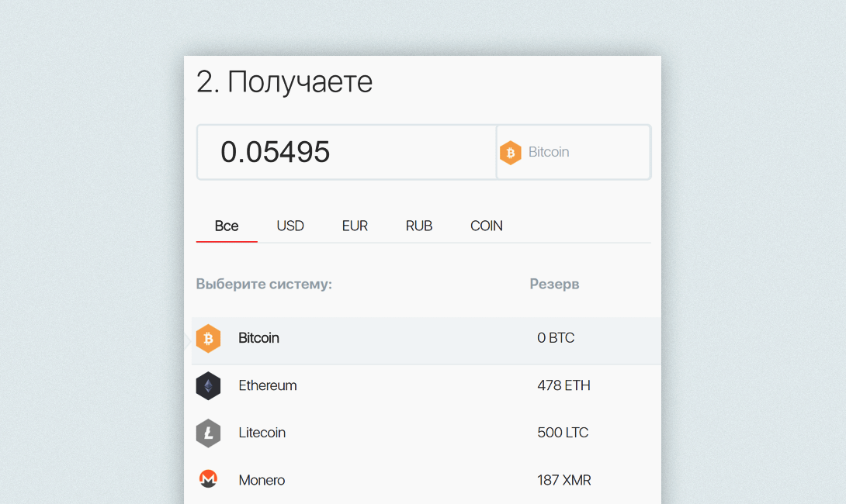846x504 pixels.
Task: Click the 0.05495 amount input field
Action: coord(347,152)
